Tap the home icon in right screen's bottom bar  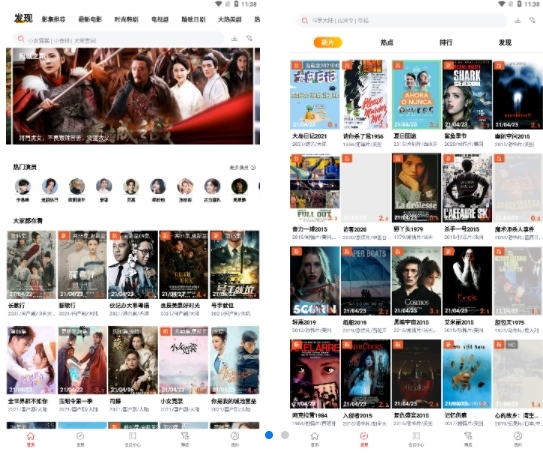[314, 436]
